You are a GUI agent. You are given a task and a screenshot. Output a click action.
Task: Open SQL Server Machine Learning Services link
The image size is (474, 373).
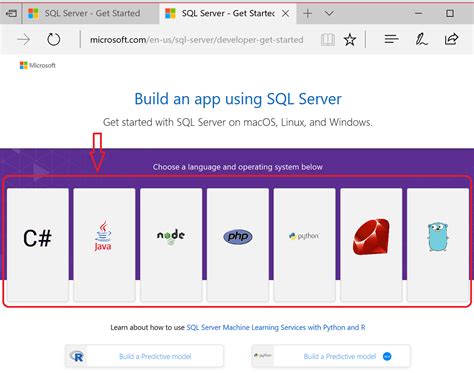pyautogui.click(x=276, y=327)
